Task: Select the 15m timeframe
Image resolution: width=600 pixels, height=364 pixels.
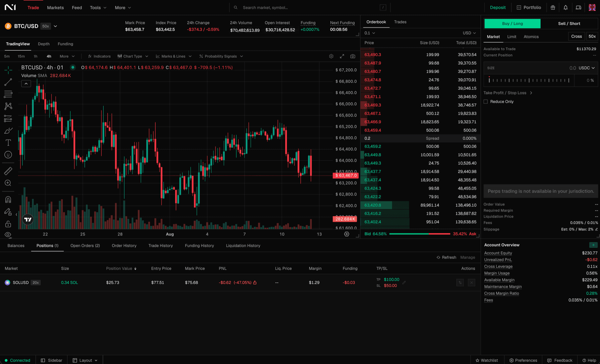Action: click(x=21, y=56)
